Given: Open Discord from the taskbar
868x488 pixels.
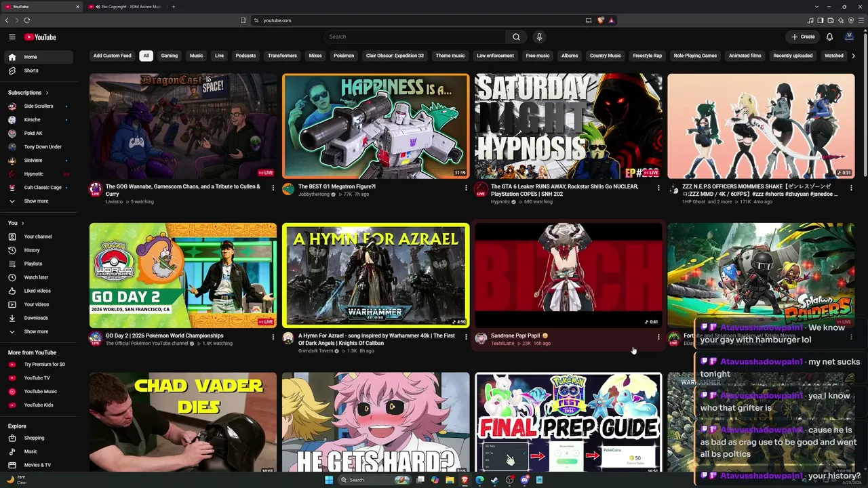Looking at the screenshot, I should point(524,480).
